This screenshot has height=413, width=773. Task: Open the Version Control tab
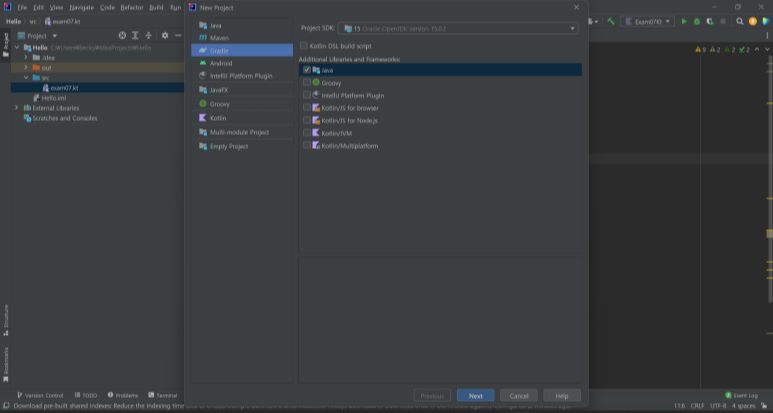tap(40, 395)
